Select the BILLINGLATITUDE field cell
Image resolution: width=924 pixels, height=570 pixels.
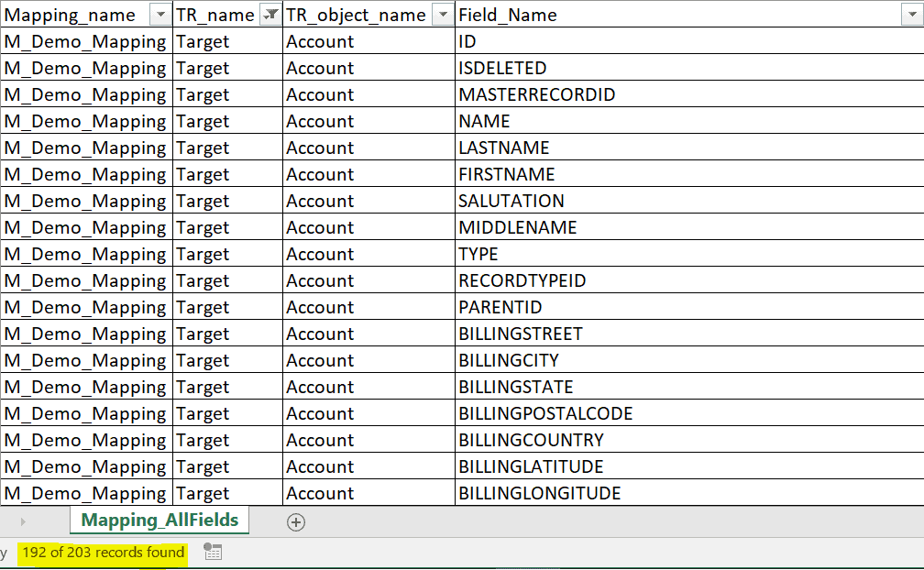click(x=689, y=466)
